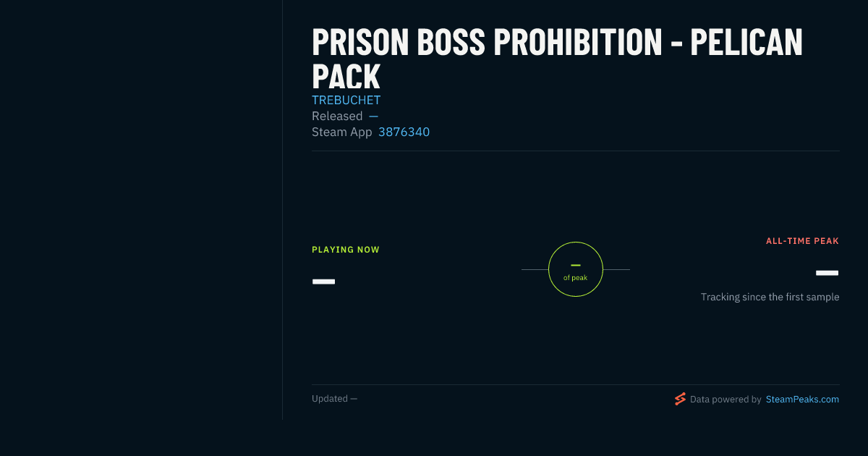Click the empty left artwork panel
868x456 pixels.
pyautogui.click(x=141, y=210)
